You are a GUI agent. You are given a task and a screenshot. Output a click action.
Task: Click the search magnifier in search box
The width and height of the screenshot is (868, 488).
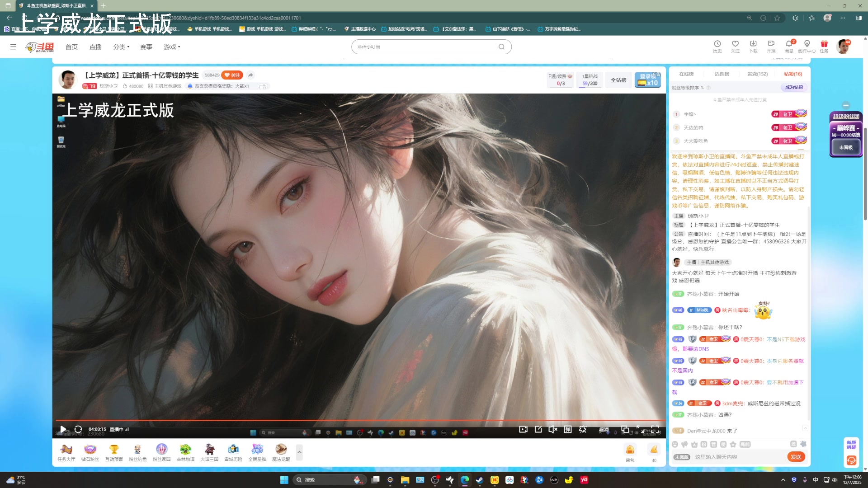(x=501, y=47)
